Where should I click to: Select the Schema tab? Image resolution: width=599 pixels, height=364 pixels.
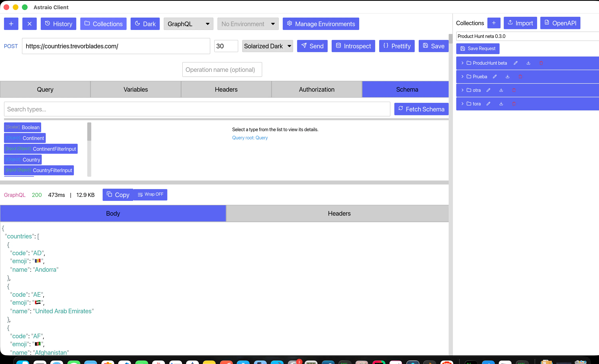pyautogui.click(x=406, y=89)
